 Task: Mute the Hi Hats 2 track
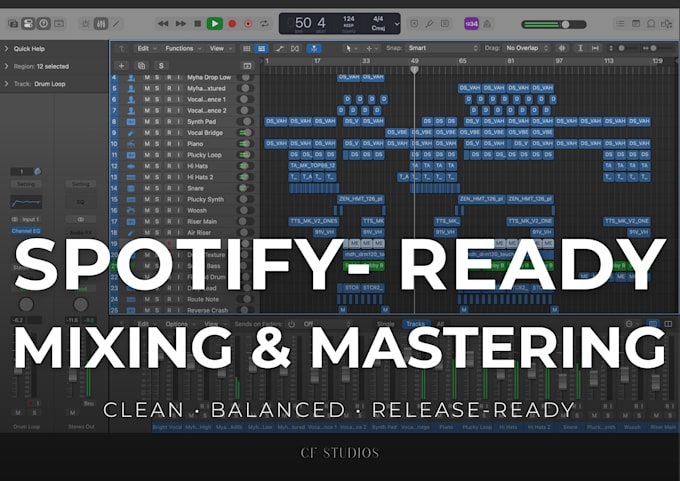[x=147, y=177]
